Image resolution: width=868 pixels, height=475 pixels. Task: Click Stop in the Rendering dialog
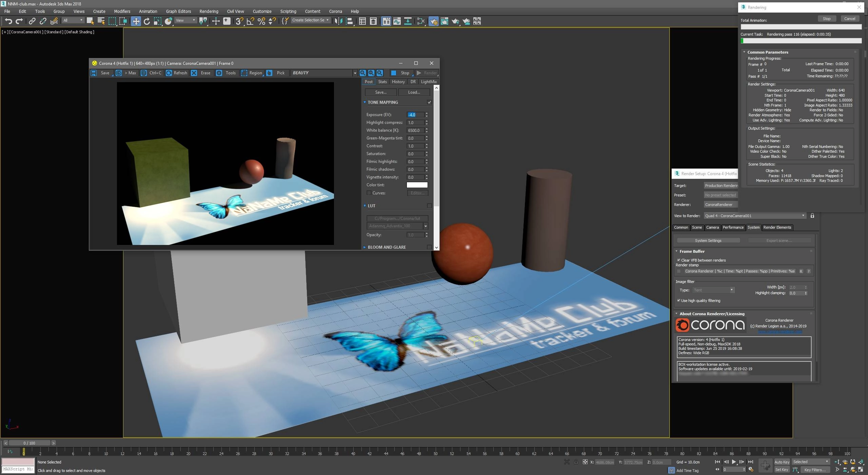pyautogui.click(x=827, y=19)
